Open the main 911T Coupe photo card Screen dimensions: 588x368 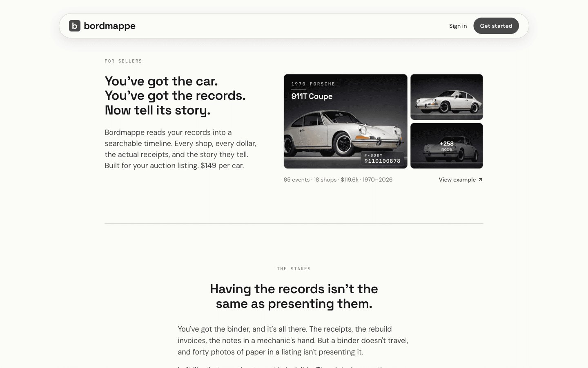(345, 121)
